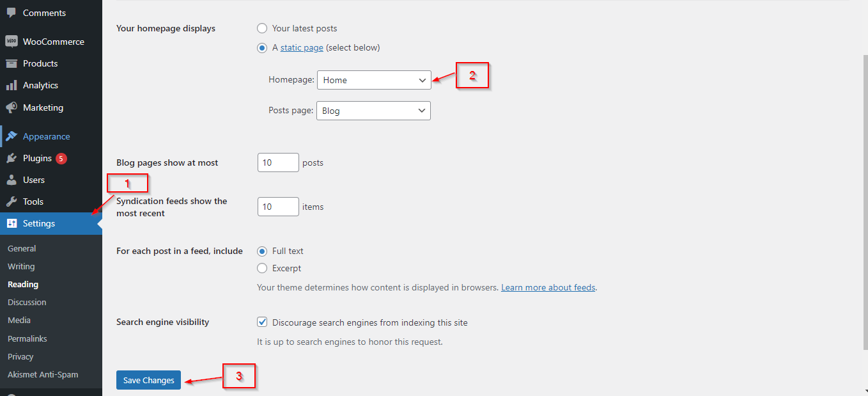868x396 pixels.
Task: Select 'Your latest posts' radio option
Action: point(262,28)
